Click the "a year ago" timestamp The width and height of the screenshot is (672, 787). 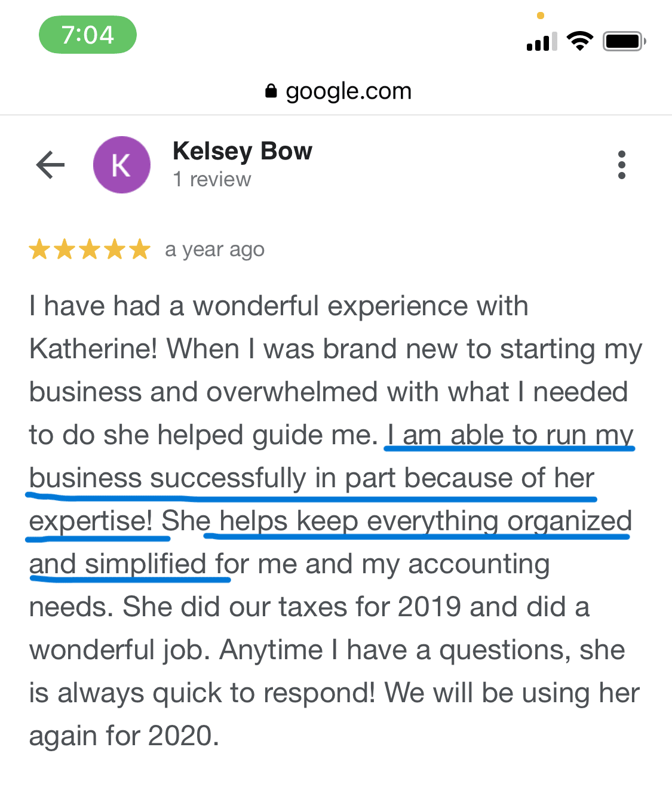point(214,250)
